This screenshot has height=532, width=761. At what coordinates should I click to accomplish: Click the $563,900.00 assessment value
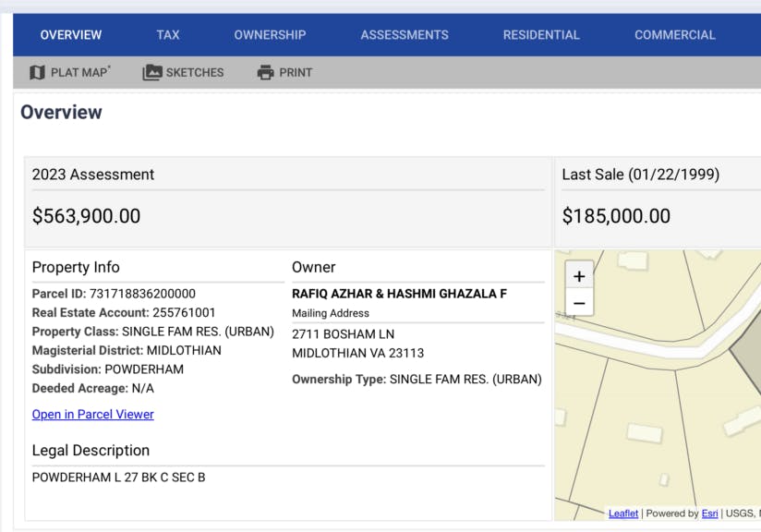tap(87, 216)
